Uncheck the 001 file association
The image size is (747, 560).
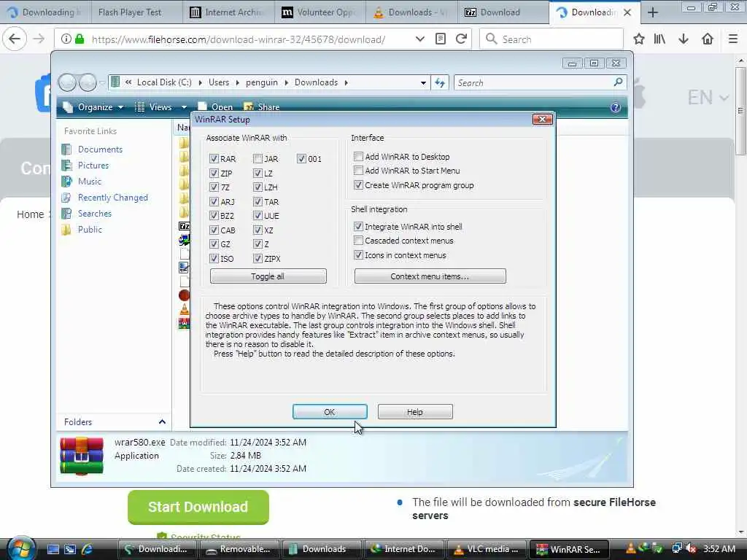(x=301, y=158)
